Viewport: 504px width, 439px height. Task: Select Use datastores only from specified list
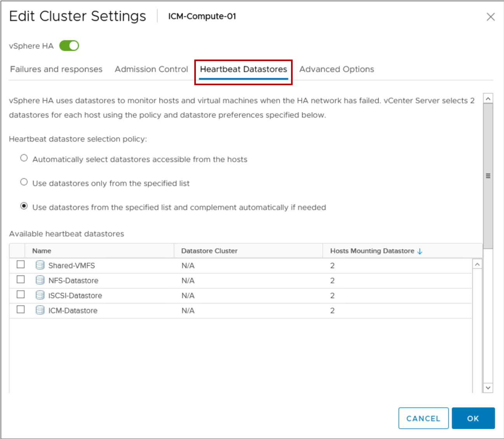click(24, 182)
